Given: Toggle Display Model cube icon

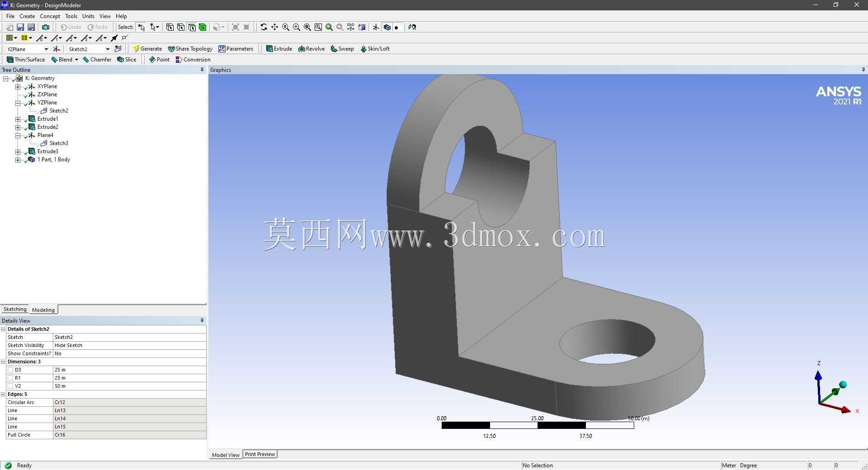Looking at the screenshot, I should 387,27.
